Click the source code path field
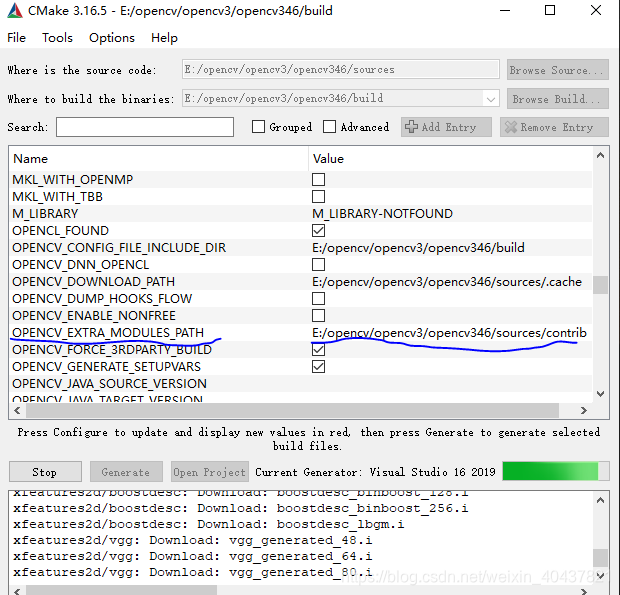 [x=340, y=70]
